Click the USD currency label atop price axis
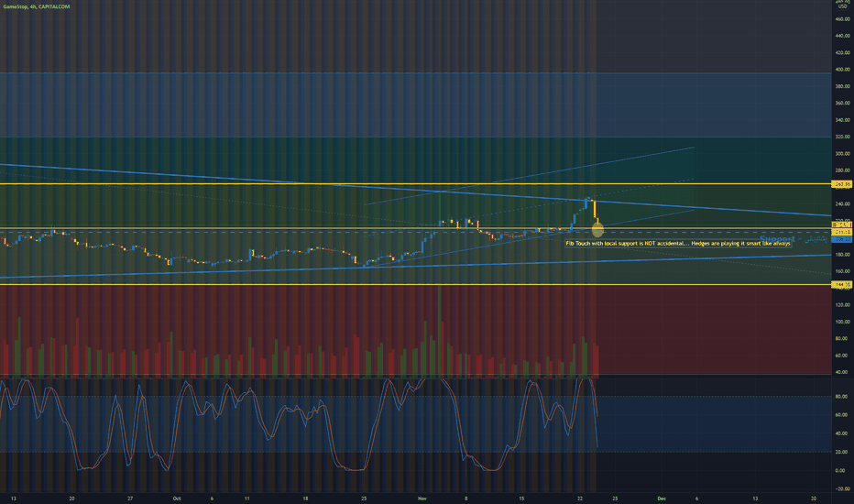The height and width of the screenshot is (504, 854). 842,6
